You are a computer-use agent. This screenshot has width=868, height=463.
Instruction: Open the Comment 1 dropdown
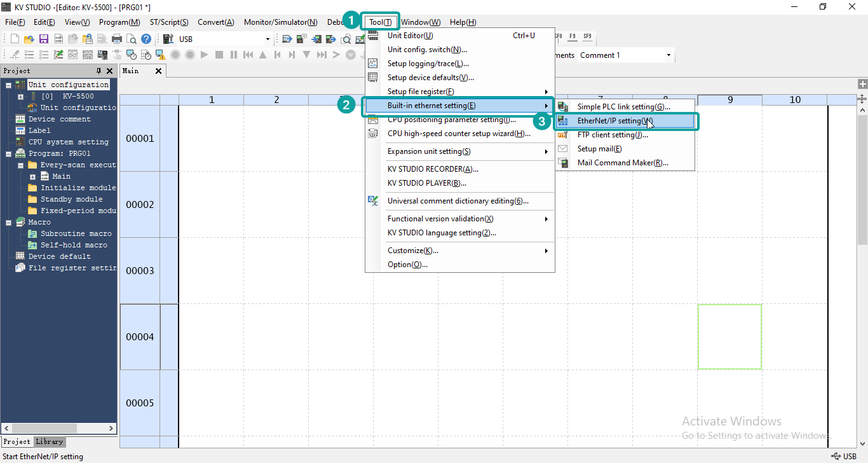point(668,55)
